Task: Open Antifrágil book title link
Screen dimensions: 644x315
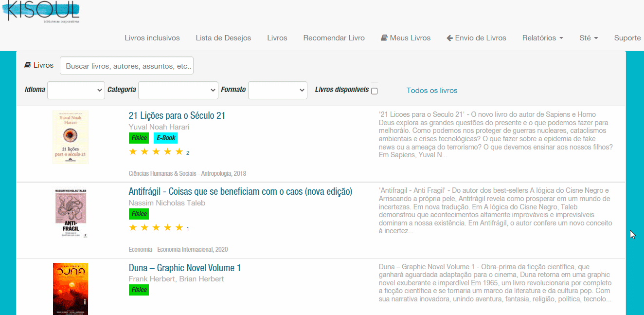Action: click(240, 191)
